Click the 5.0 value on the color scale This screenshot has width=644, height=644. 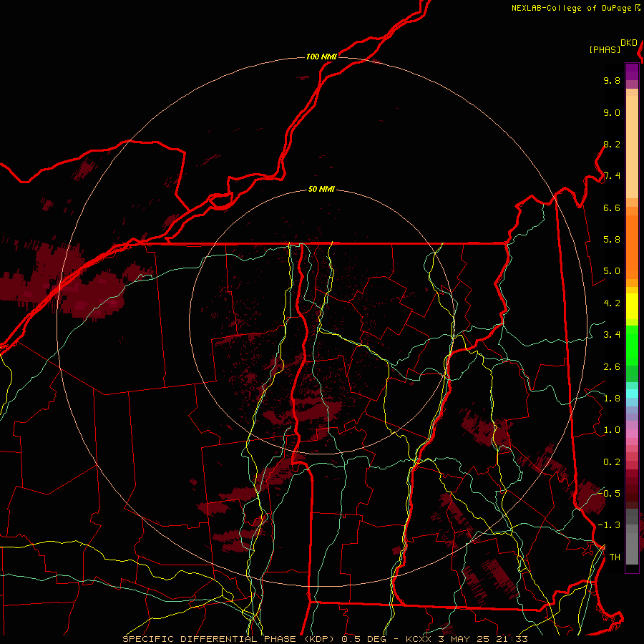tap(612, 271)
